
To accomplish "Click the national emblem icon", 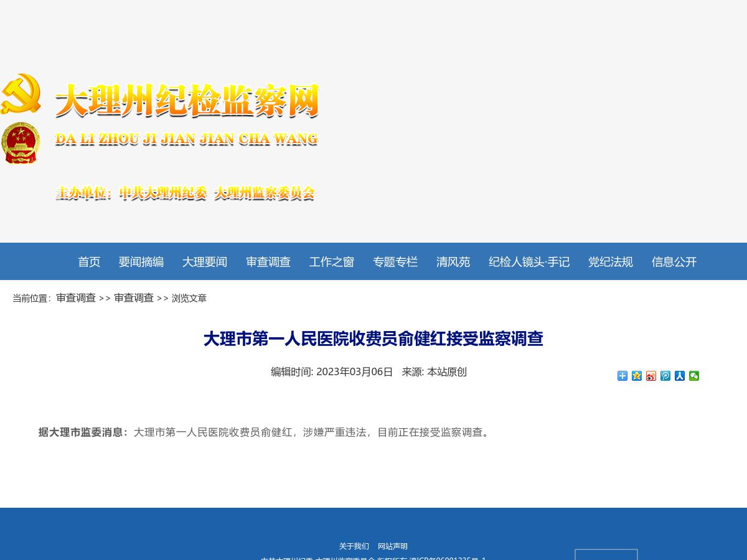I will point(21,142).
